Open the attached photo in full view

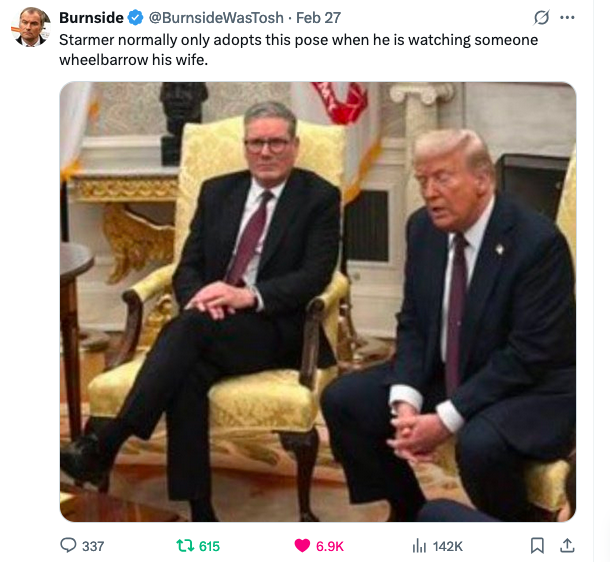click(x=318, y=302)
